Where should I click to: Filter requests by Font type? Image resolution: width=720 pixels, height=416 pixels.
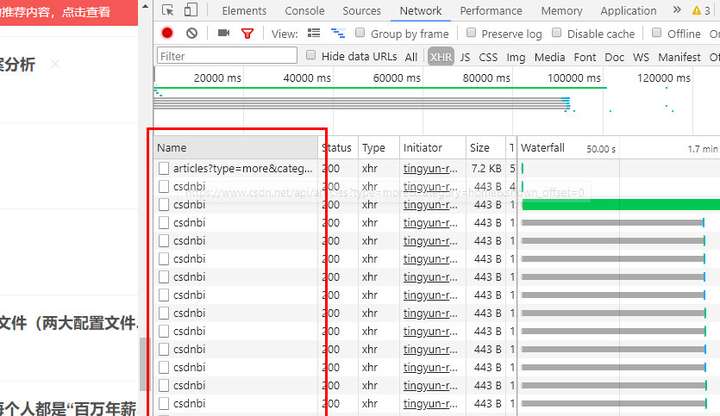[x=585, y=57]
